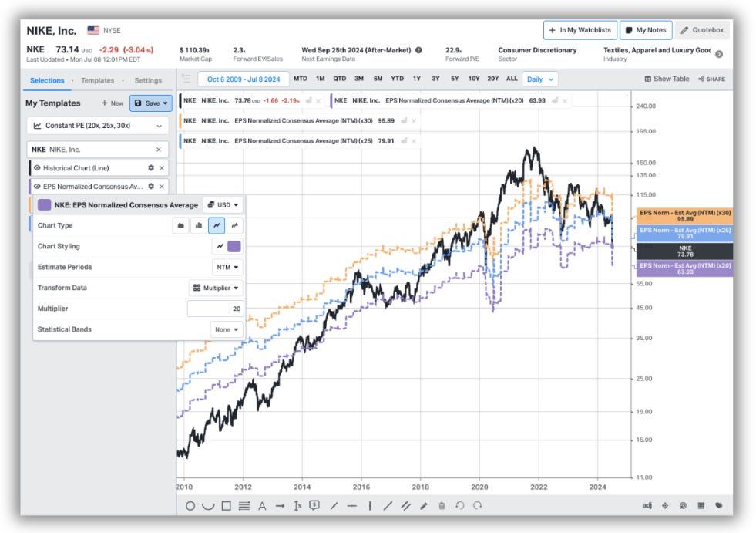Choose the arrow drawing tool
The height and width of the screenshot is (533, 756).
pos(281,506)
